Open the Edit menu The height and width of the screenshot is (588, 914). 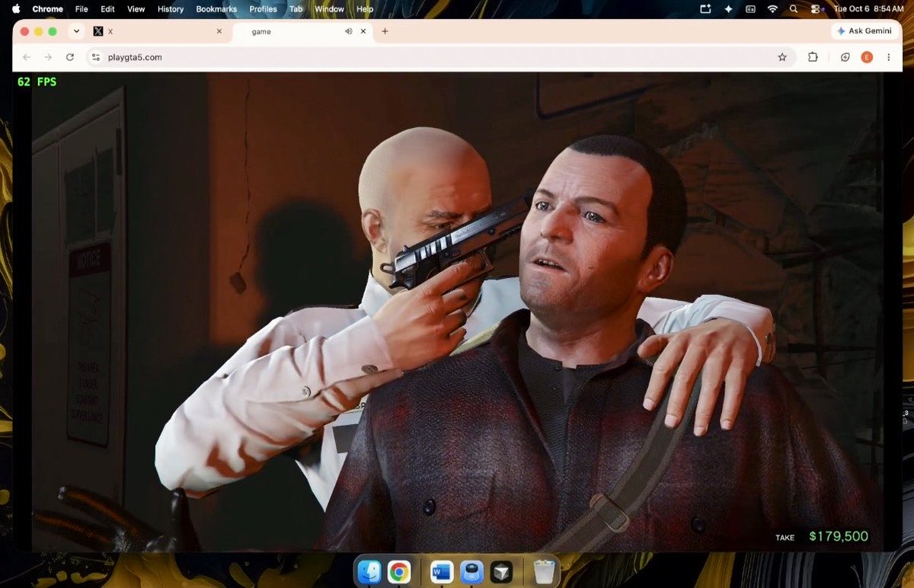click(107, 9)
